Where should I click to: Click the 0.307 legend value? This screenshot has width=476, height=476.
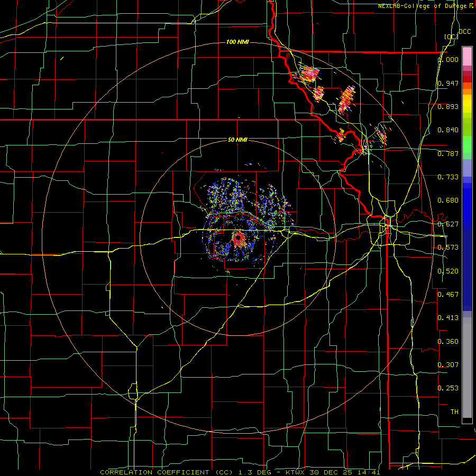click(448, 365)
